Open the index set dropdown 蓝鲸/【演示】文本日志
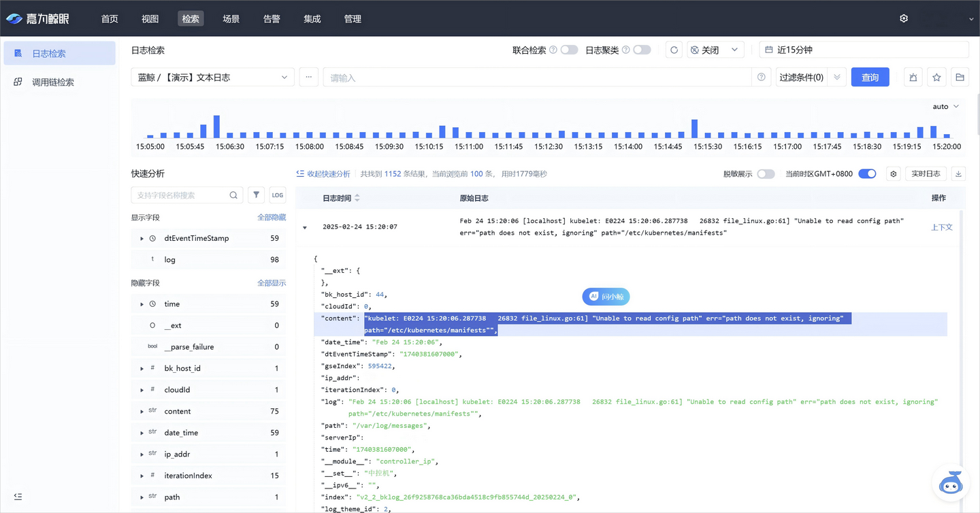Viewport: 980px width, 513px height. (212, 78)
